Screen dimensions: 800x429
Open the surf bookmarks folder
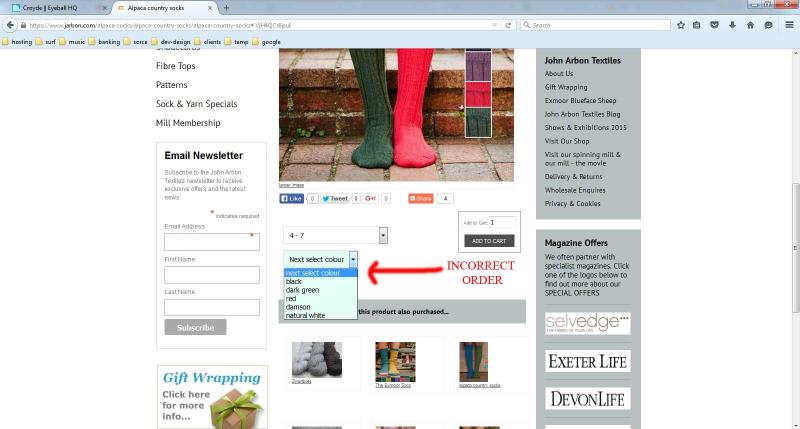coord(45,42)
